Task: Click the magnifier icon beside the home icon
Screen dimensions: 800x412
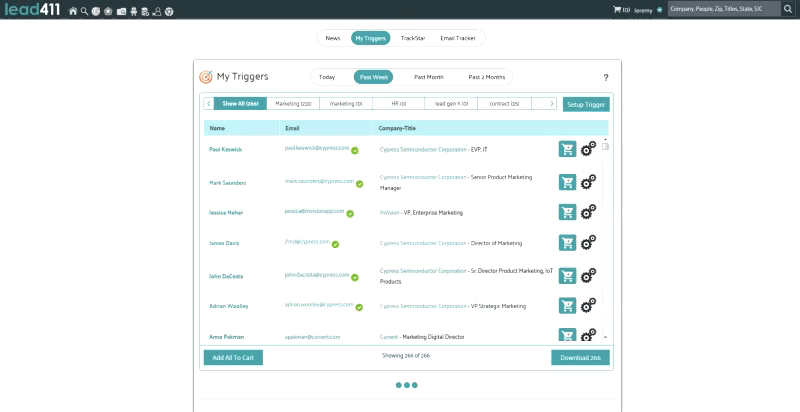Action: (84, 11)
